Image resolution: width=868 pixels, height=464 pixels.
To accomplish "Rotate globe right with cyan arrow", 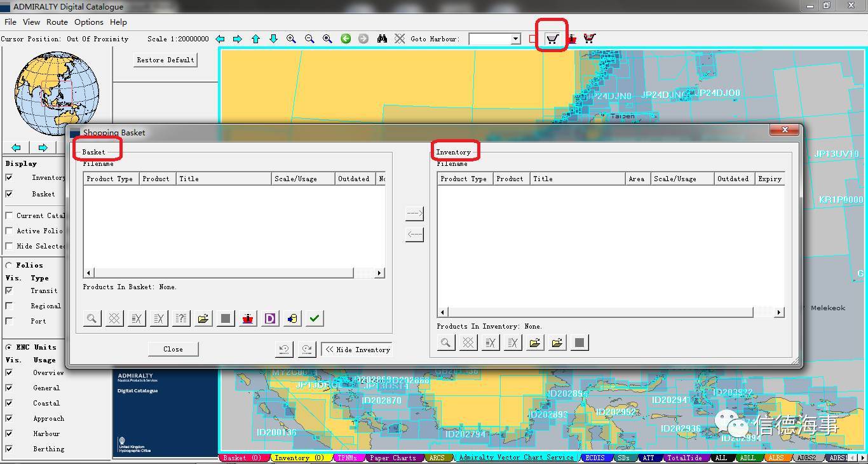I will pyautogui.click(x=43, y=147).
